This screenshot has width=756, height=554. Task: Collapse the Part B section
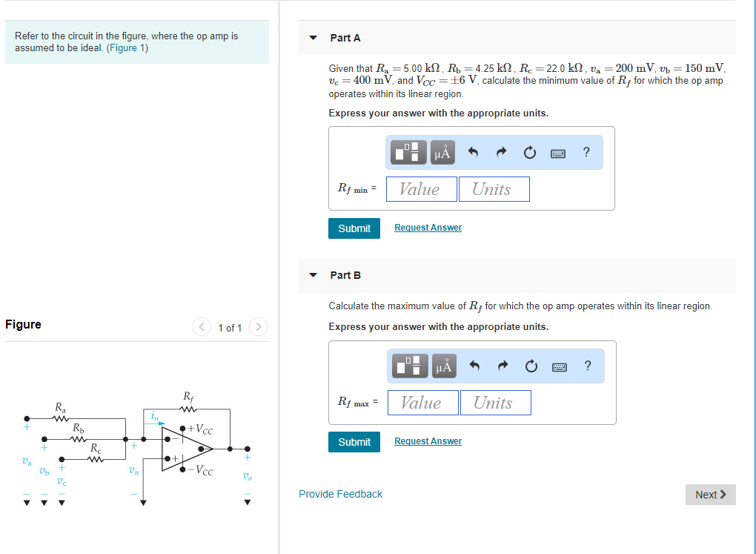tap(313, 274)
